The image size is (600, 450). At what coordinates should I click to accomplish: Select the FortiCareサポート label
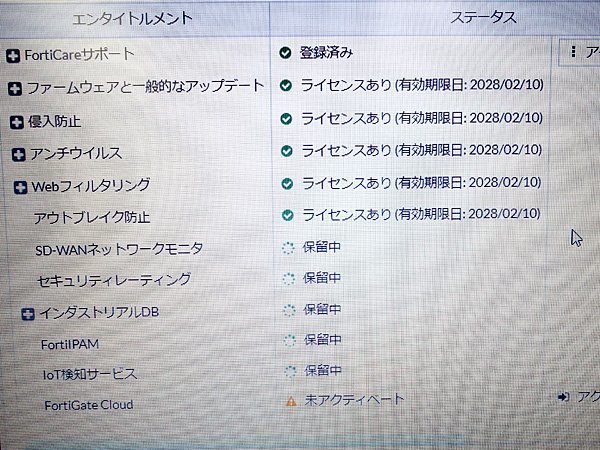click(x=80, y=55)
